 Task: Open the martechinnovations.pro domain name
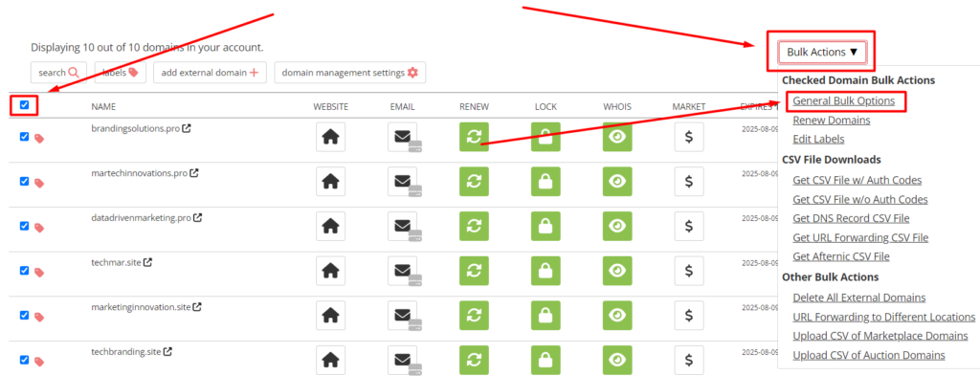coord(140,173)
